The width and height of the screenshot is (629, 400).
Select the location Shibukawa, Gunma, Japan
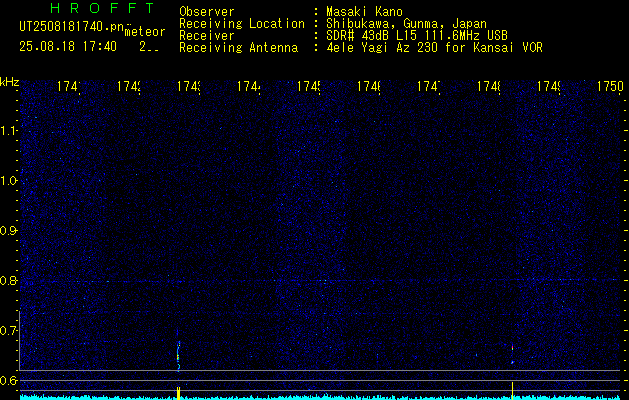tap(406, 24)
